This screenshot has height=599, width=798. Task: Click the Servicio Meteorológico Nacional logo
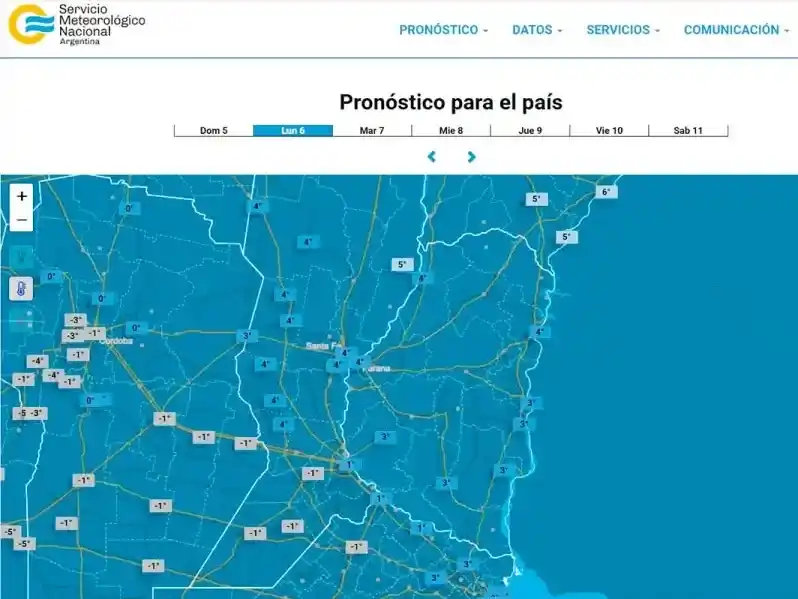click(77, 24)
